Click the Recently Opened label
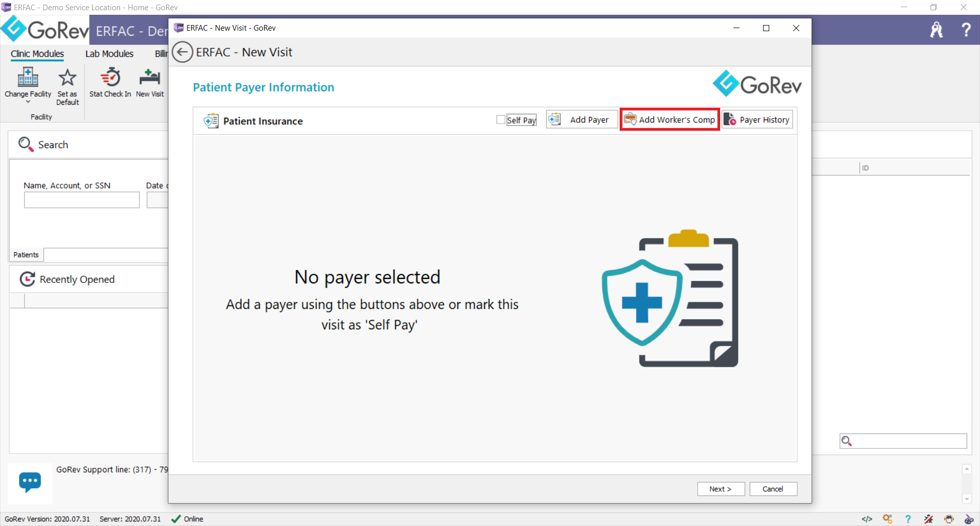Viewport: 980px width, 526px height. 77,279
